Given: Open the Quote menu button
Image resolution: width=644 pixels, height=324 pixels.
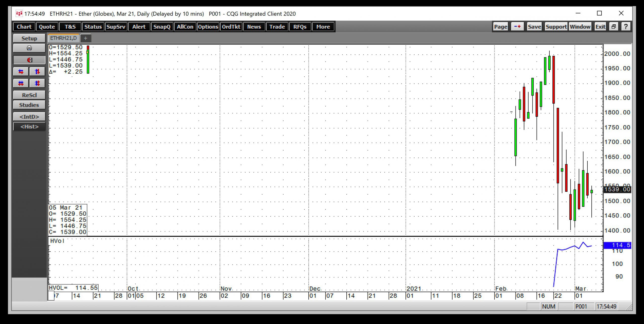Looking at the screenshot, I should pyautogui.click(x=47, y=27).
